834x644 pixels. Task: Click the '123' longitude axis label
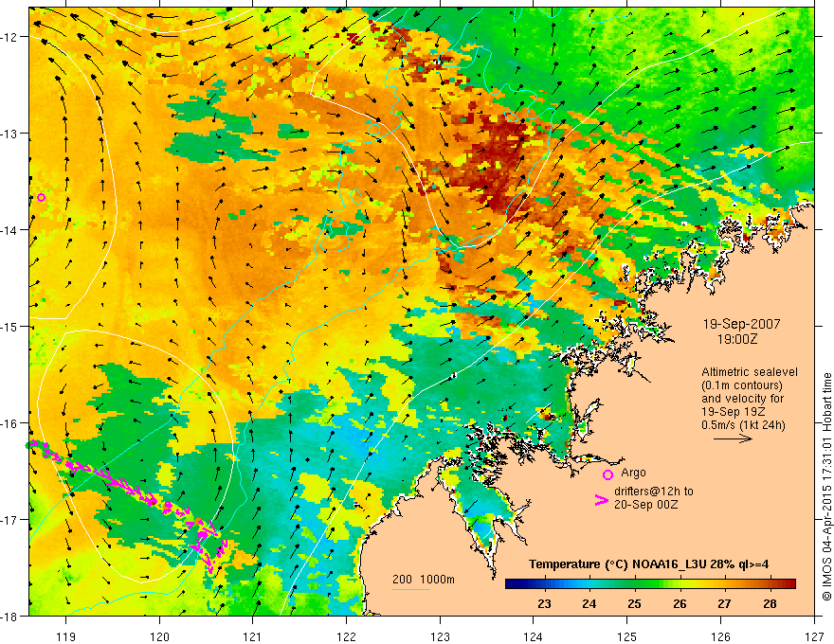coord(440,636)
